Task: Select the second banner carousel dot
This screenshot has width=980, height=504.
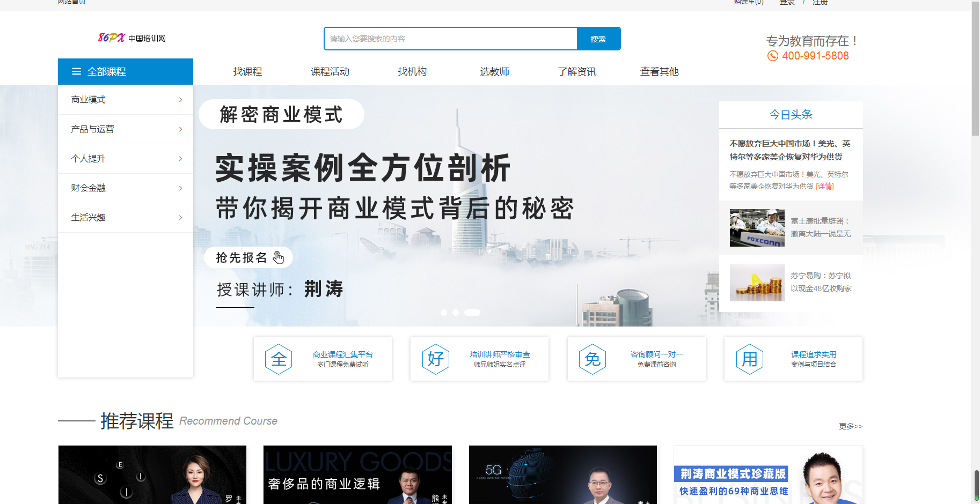Action: 456,313
